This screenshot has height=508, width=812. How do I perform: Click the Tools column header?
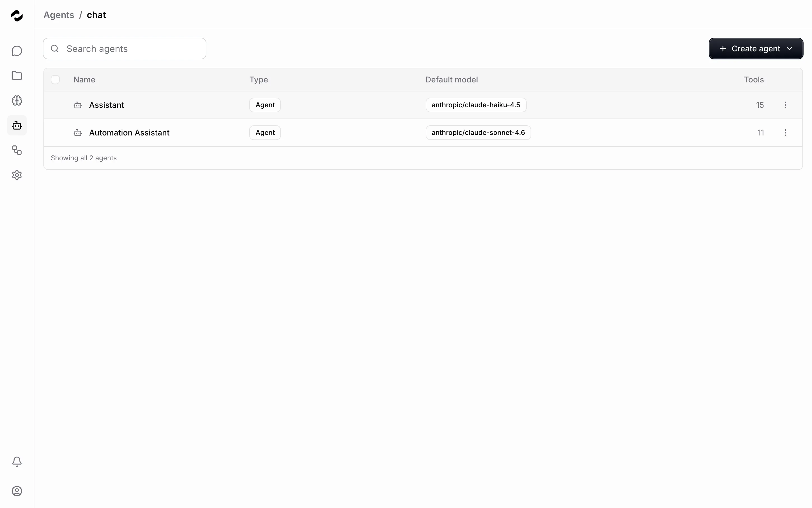tap(754, 80)
